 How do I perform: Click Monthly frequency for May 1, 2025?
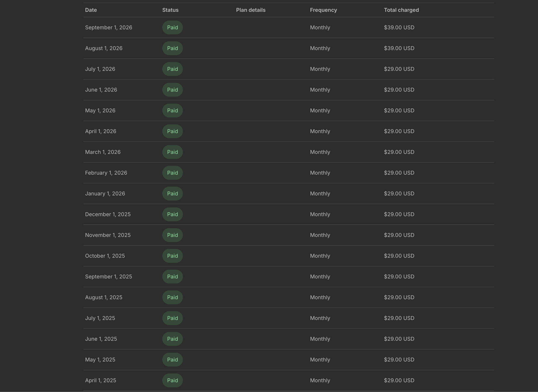pos(320,359)
